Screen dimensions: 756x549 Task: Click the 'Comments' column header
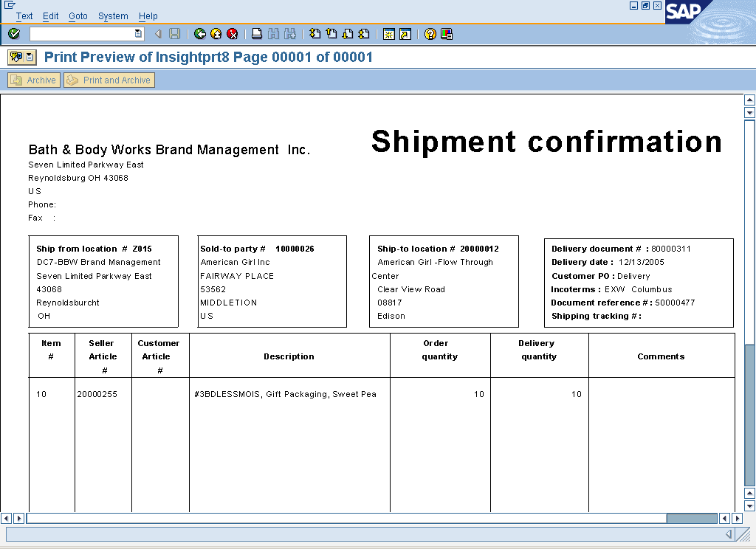[661, 356]
